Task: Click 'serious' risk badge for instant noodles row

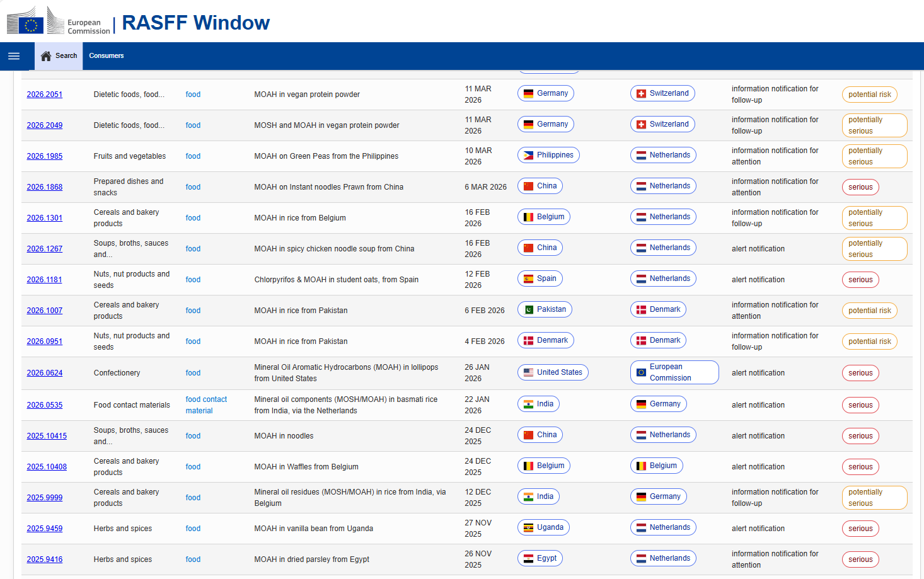Action: [860, 187]
